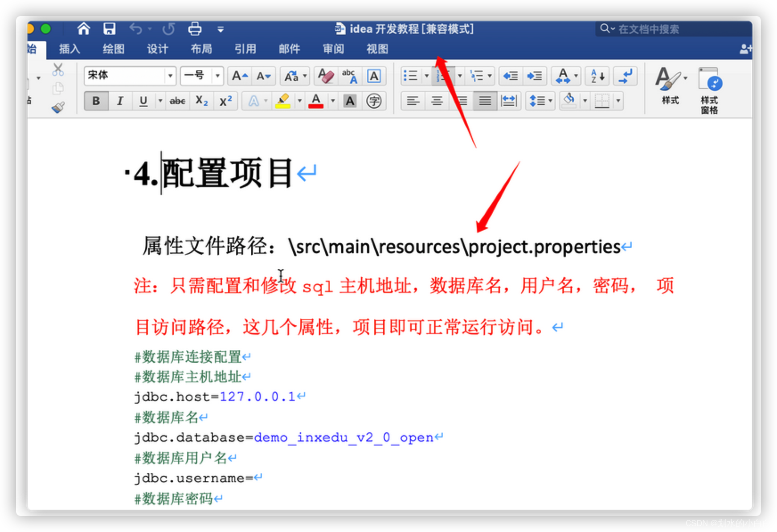Open underline style dropdown arrow
Image resolution: width=777 pixels, height=532 pixels.
point(160,101)
